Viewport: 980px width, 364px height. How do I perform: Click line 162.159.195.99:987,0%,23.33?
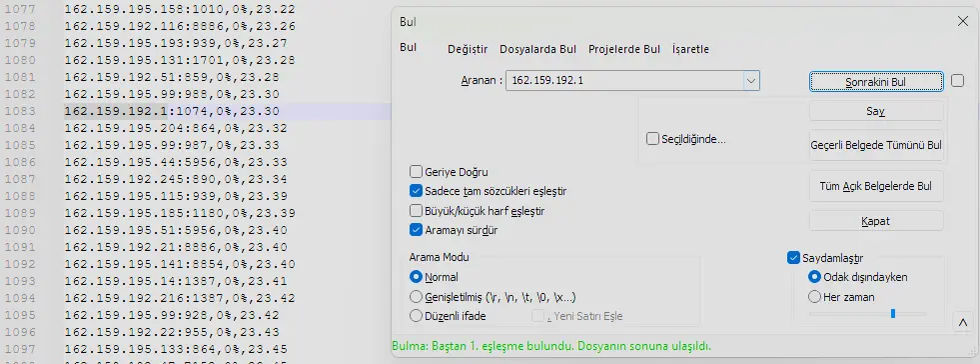pos(172,145)
